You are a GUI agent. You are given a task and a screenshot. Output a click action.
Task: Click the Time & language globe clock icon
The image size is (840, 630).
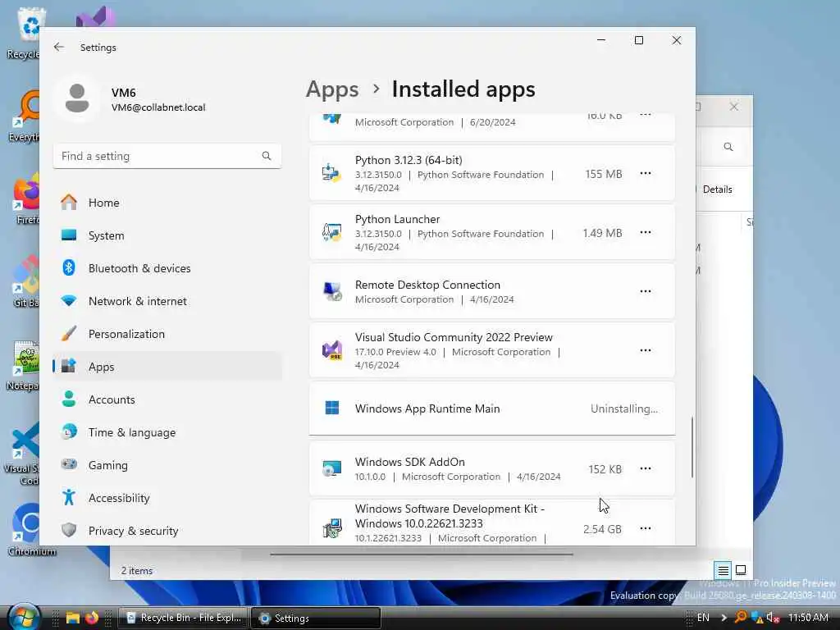click(69, 431)
